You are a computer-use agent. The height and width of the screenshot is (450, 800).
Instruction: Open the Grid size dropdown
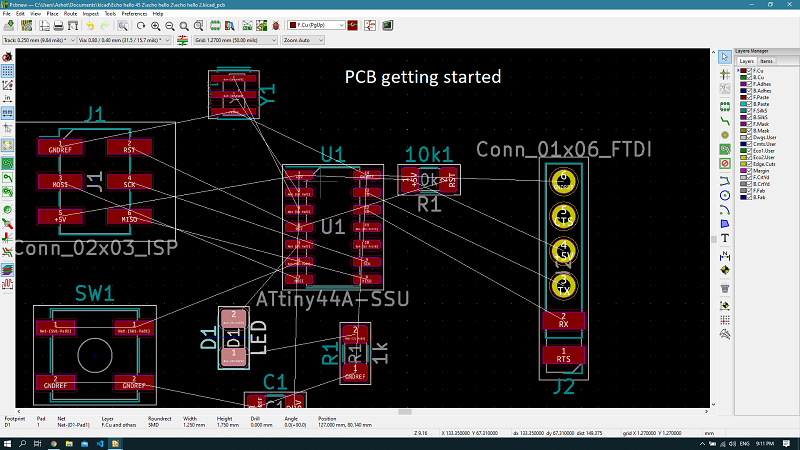pos(235,40)
